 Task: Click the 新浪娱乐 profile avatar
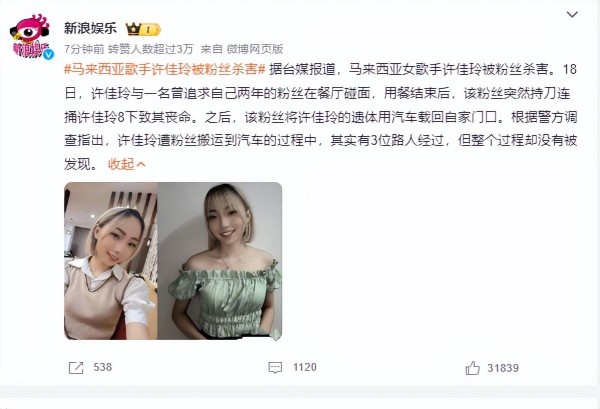click(31, 37)
